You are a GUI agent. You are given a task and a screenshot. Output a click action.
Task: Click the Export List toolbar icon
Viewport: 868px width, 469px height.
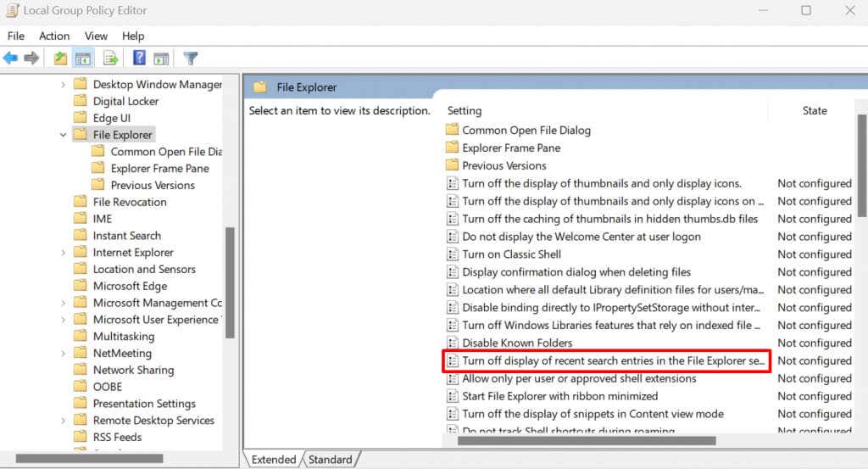click(110, 58)
